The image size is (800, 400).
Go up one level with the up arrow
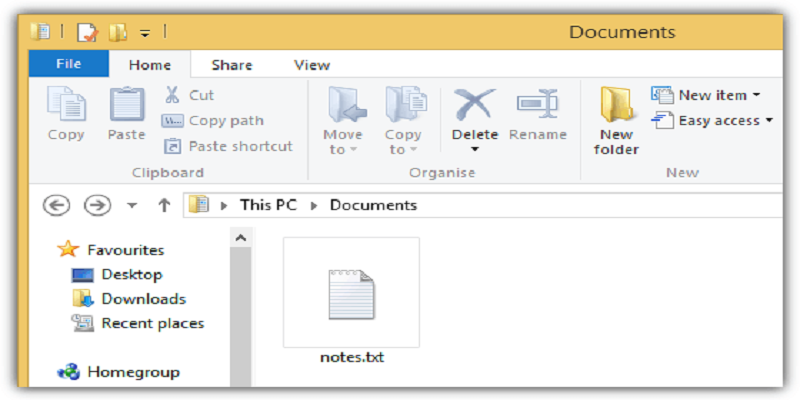pos(164,206)
